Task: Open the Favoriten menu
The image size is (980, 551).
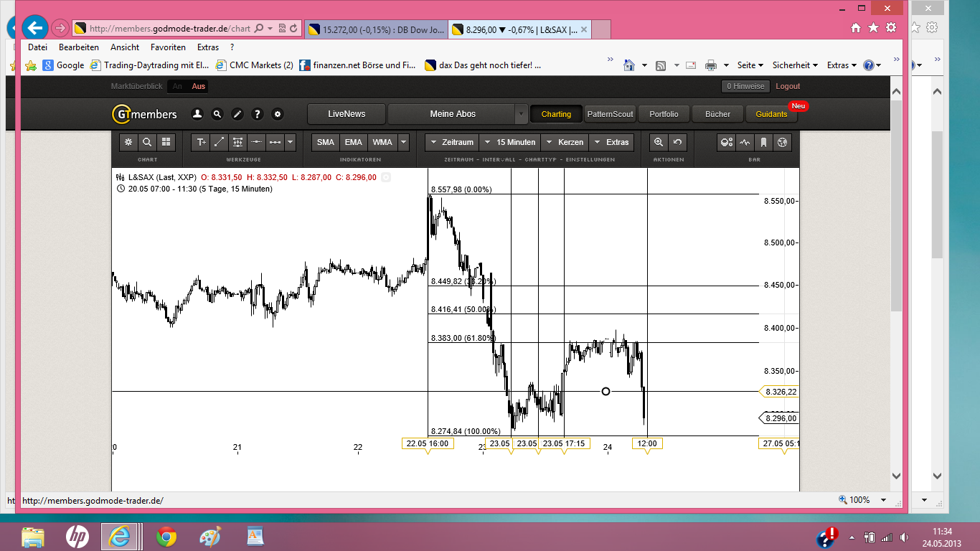Action: point(168,47)
